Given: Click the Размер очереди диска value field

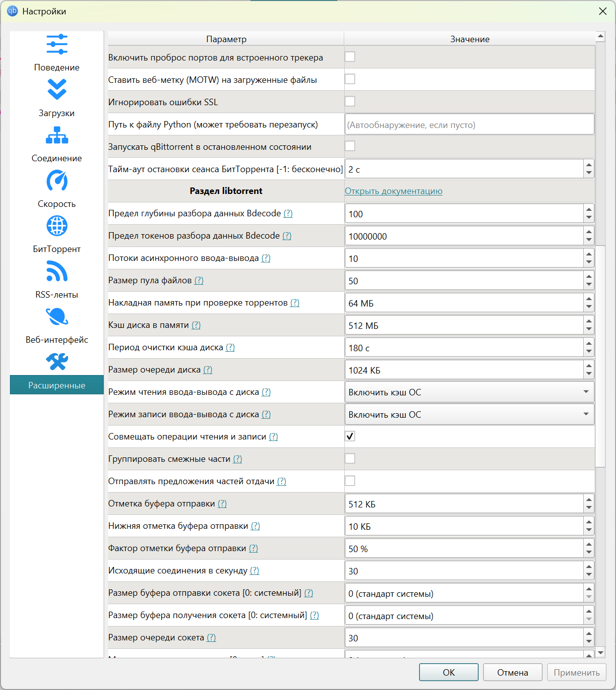Looking at the screenshot, I should pos(464,370).
